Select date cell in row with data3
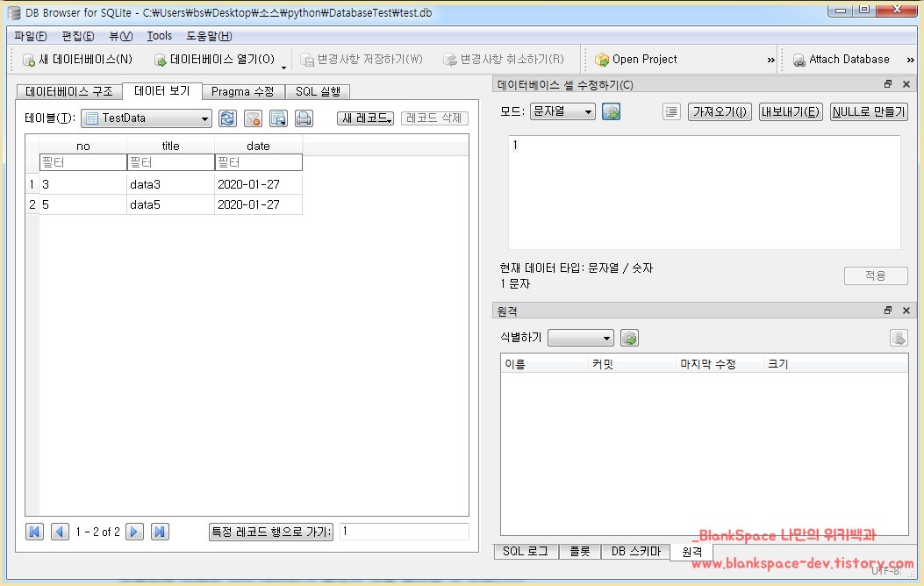 tap(259, 184)
